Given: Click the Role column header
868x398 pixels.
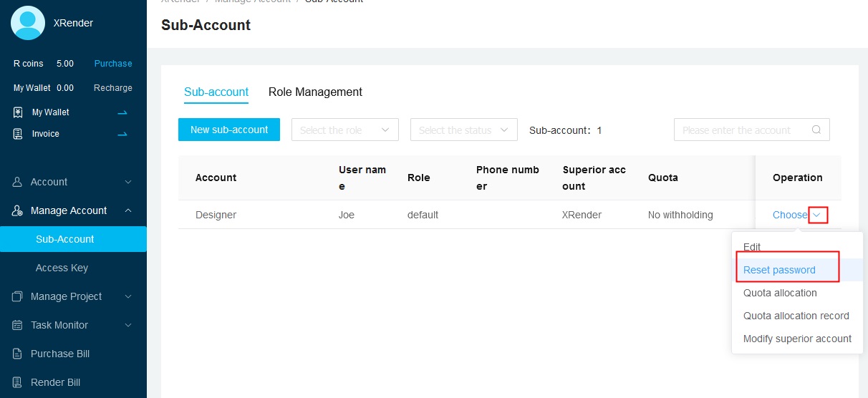Looking at the screenshot, I should point(418,178).
